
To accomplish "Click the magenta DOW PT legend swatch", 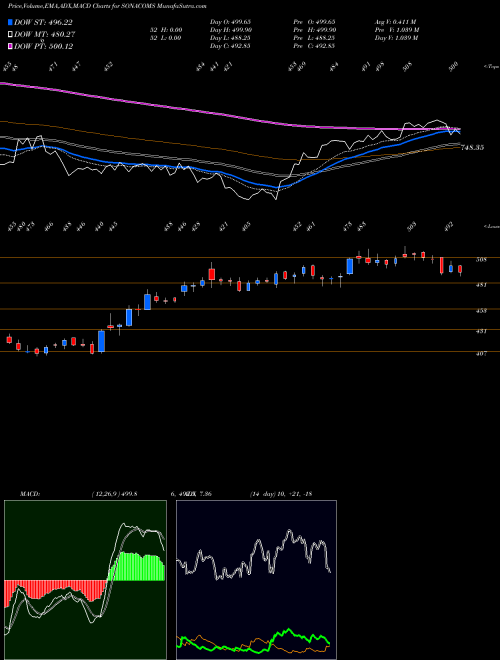I will coord(11,46).
